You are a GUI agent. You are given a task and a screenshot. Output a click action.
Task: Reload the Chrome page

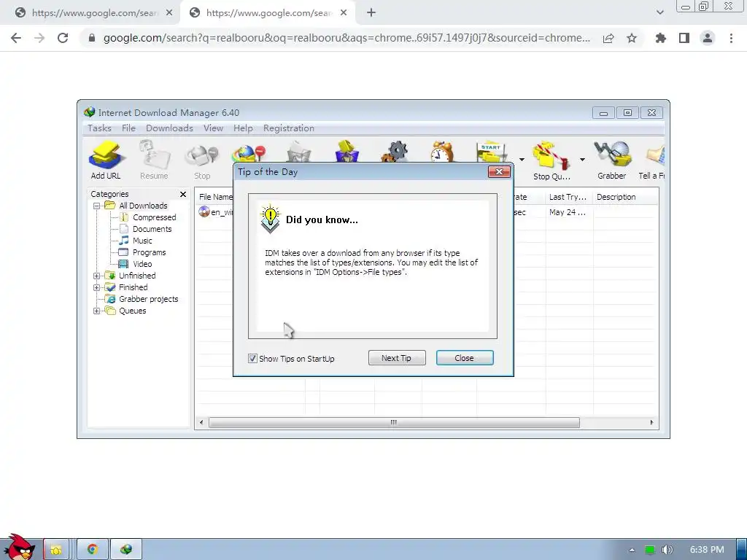63,38
